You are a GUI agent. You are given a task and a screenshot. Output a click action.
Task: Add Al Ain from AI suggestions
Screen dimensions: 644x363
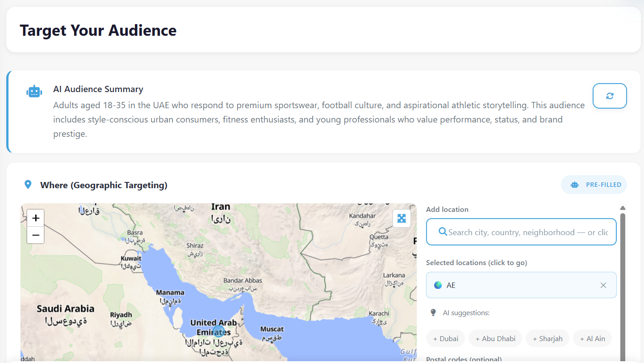[x=592, y=338]
